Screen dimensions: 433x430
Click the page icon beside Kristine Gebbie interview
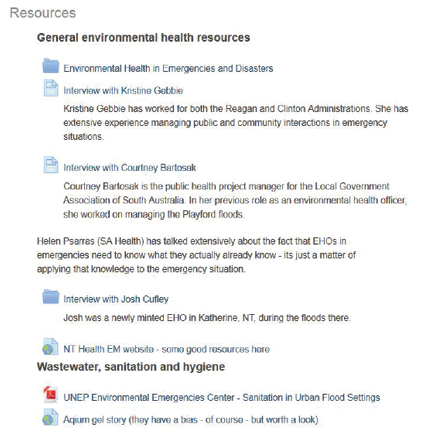[x=51, y=88]
